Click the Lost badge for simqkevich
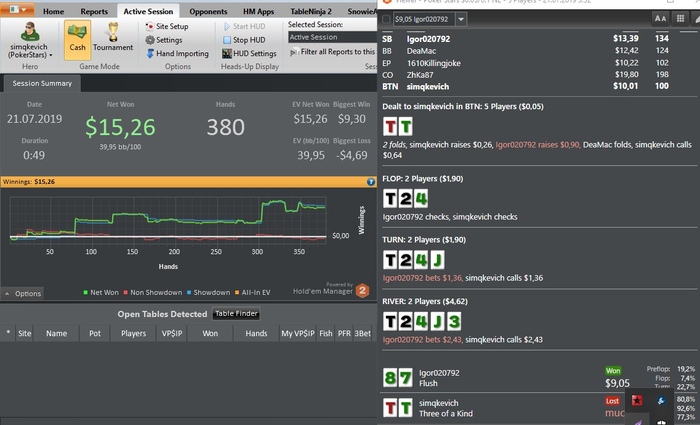The height and width of the screenshot is (425, 700). pyautogui.click(x=612, y=401)
